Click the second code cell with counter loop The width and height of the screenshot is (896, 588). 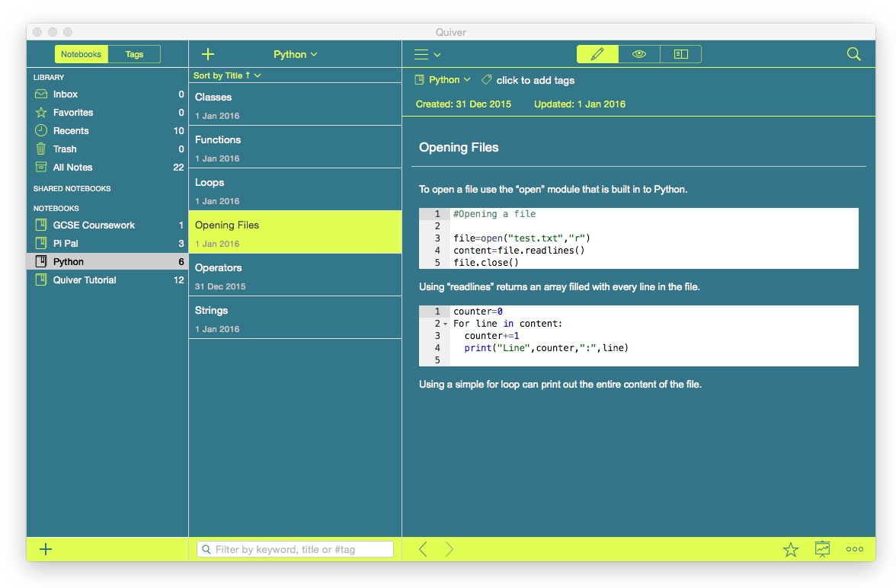point(638,336)
